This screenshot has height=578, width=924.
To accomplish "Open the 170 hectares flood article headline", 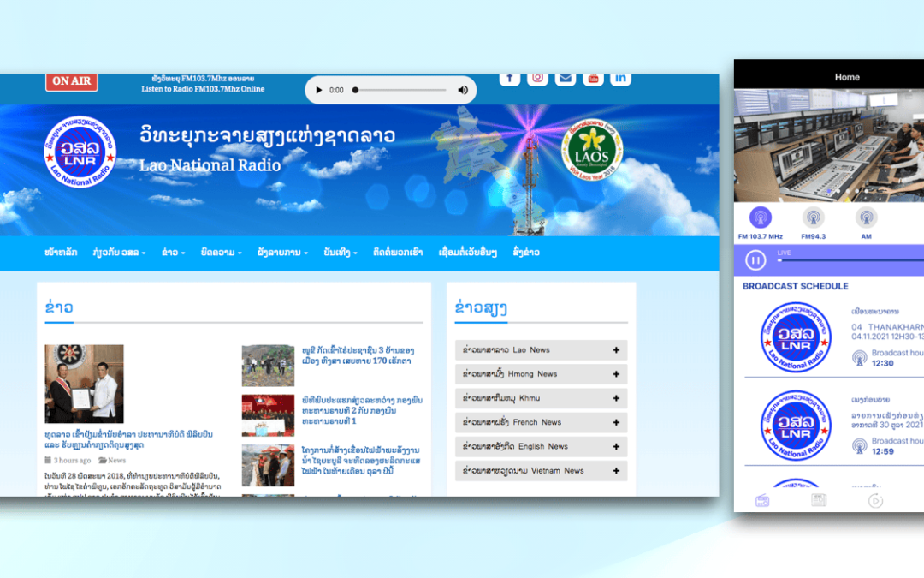I will (358, 355).
